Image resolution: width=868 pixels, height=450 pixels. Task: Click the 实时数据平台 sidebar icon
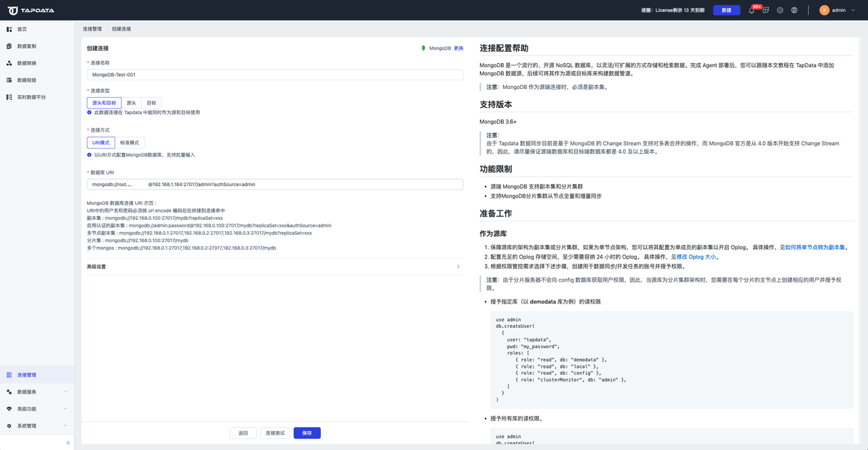[9, 97]
